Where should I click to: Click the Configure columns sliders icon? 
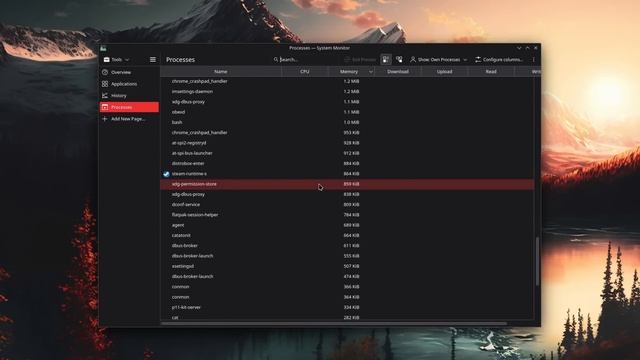(478, 60)
